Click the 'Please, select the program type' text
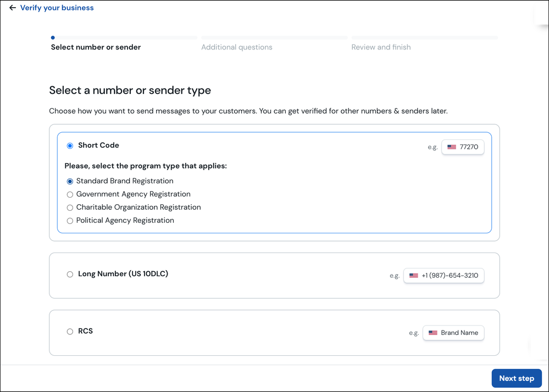Screen dimensions: 549x392 [x=146, y=166]
